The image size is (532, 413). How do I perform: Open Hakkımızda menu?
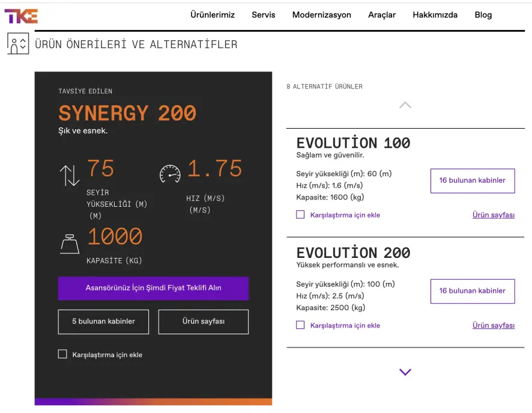pyautogui.click(x=435, y=15)
